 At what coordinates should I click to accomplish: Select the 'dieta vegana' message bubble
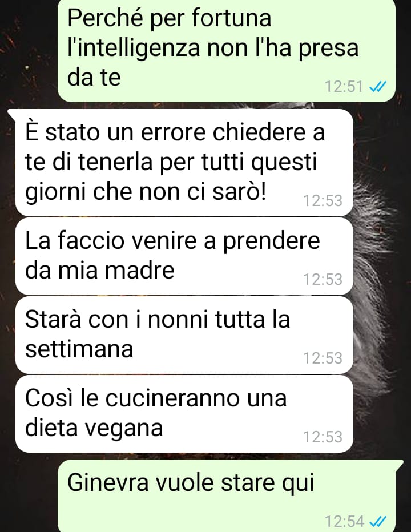[x=184, y=414]
